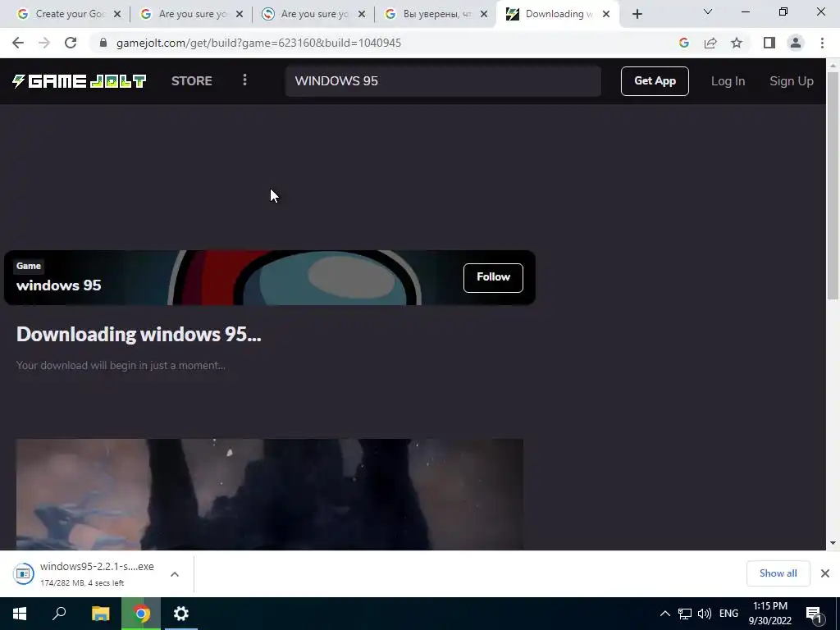This screenshot has width=840, height=630.
Task: Follow the windows 95 game
Action: [493, 277]
